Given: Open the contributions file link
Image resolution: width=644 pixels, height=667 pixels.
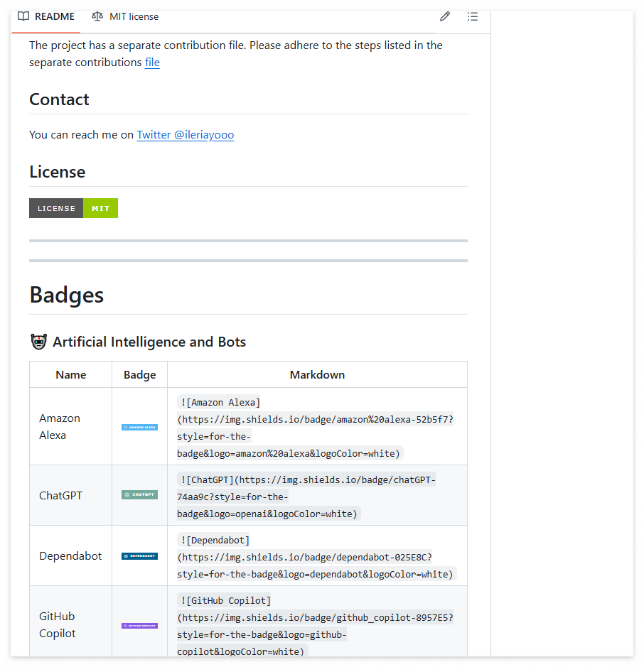Looking at the screenshot, I should point(152,62).
